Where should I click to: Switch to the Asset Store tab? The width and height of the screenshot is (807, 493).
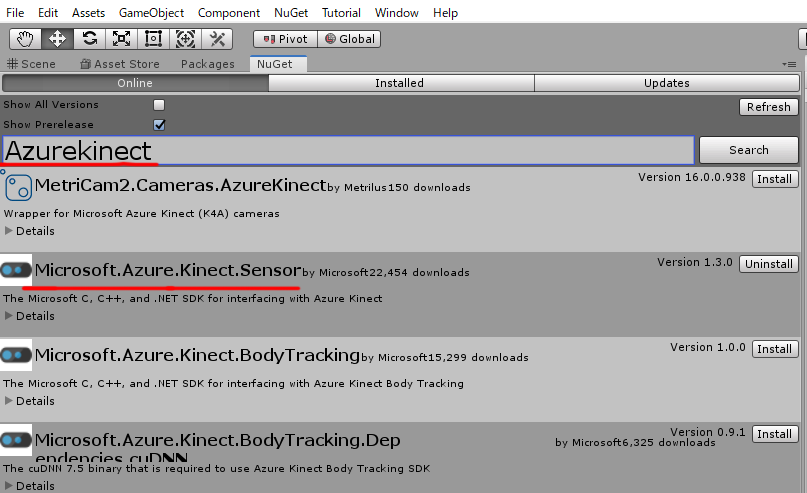pyautogui.click(x=120, y=64)
